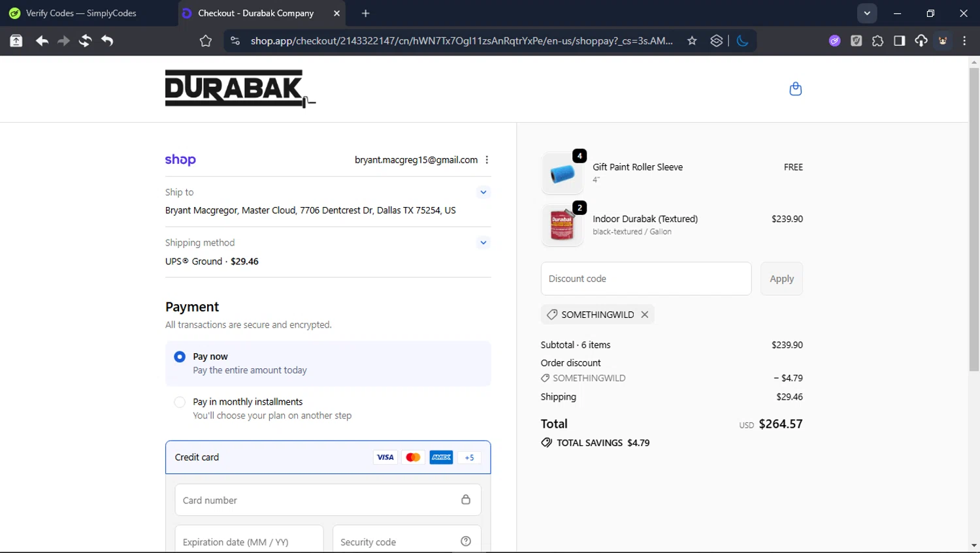Open the browser side panel icon

899,40
